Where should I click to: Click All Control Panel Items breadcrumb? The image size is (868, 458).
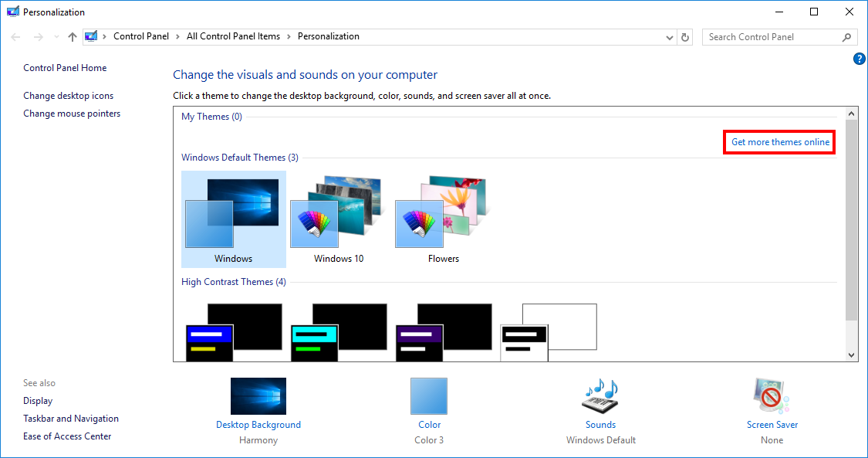233,36
